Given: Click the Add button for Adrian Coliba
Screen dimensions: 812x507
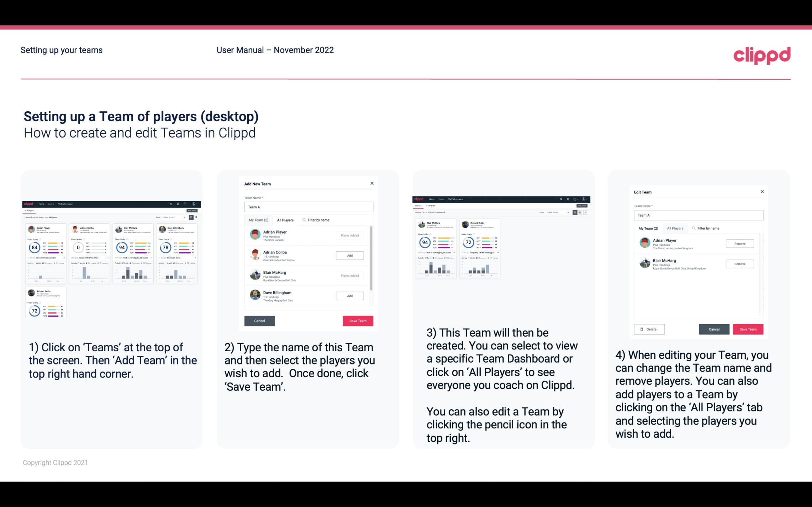Looking at the screenshot, I should click(x=349, y=255).
